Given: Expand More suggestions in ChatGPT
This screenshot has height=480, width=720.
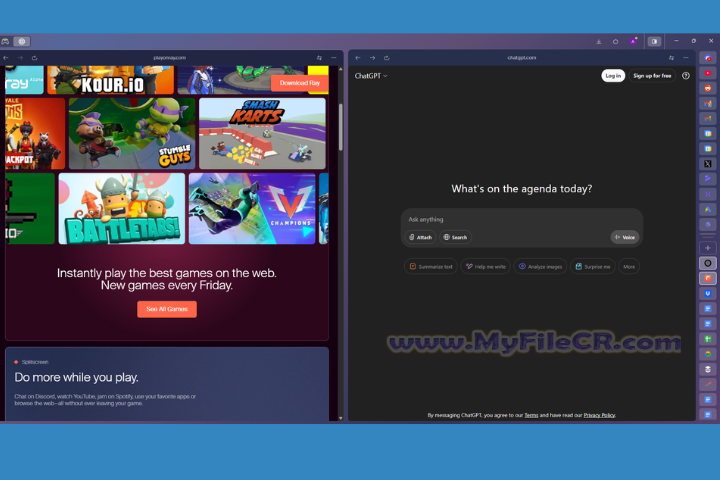Looking at the screenshot, I should pyautogui.click(x=629, y=267).
